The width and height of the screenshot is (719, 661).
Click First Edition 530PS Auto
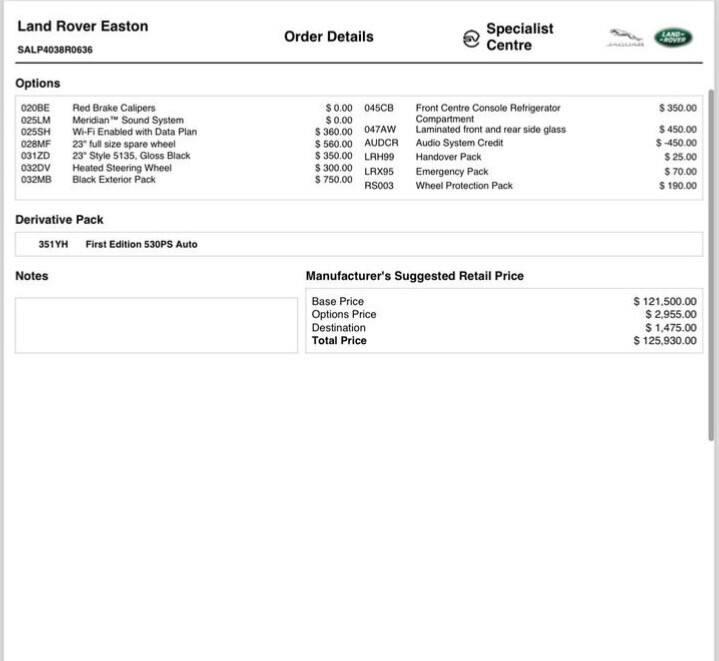141,244
